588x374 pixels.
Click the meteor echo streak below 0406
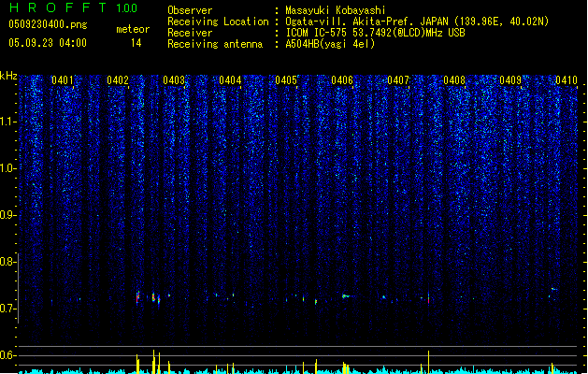coord(345,296)
